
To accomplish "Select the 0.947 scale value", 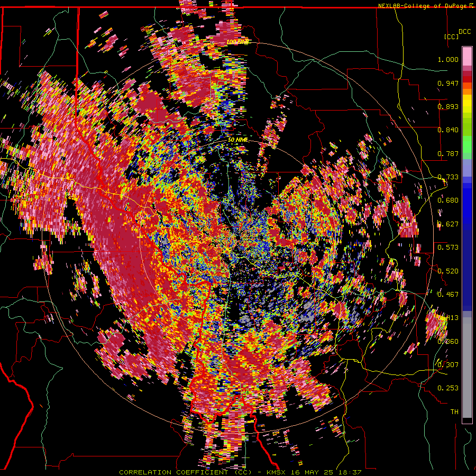I will 448,83.
